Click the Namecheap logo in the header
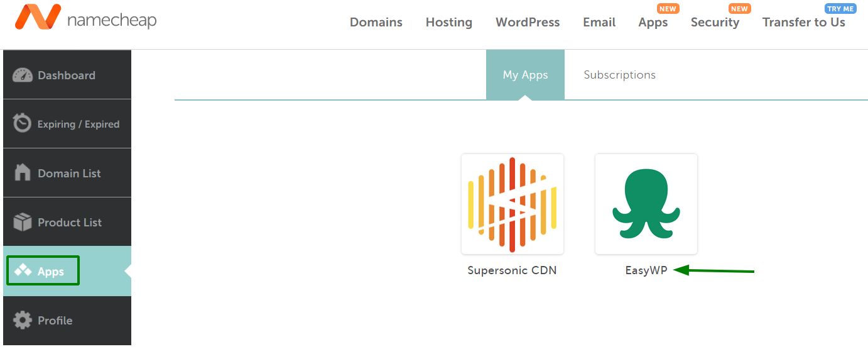868x349 pixels. [x=86, y=20]
